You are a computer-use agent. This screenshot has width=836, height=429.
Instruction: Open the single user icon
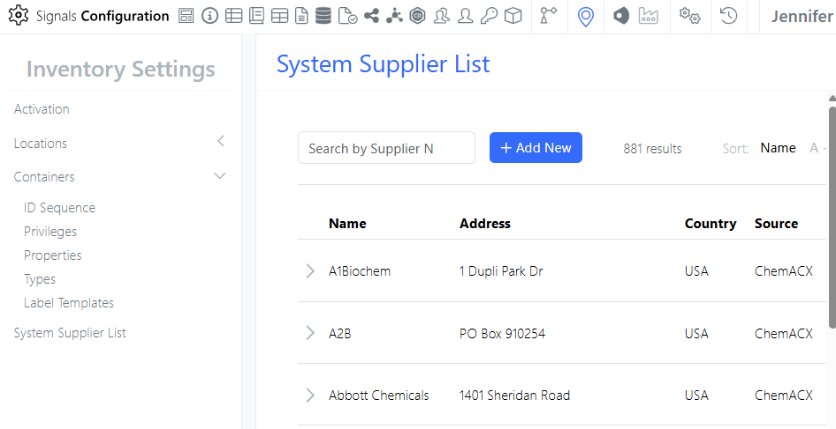(x=465, y=16)
